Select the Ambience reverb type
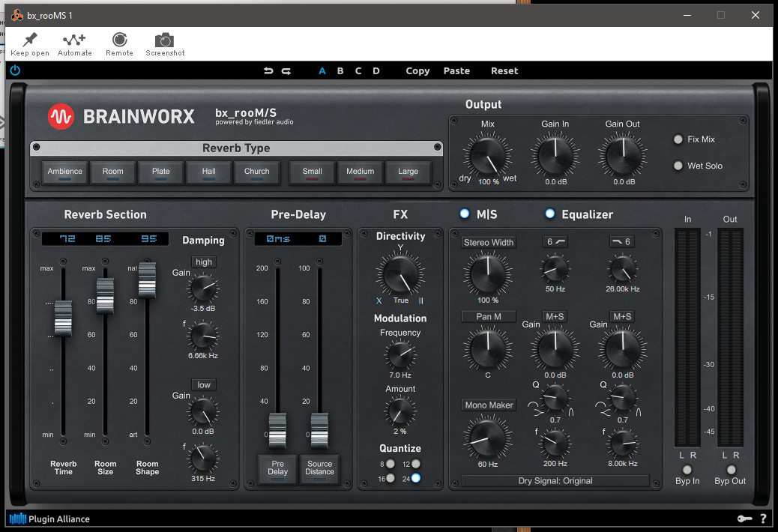This screenshot has width=778, height=532. pyautogui.click(x=65, y=172)
